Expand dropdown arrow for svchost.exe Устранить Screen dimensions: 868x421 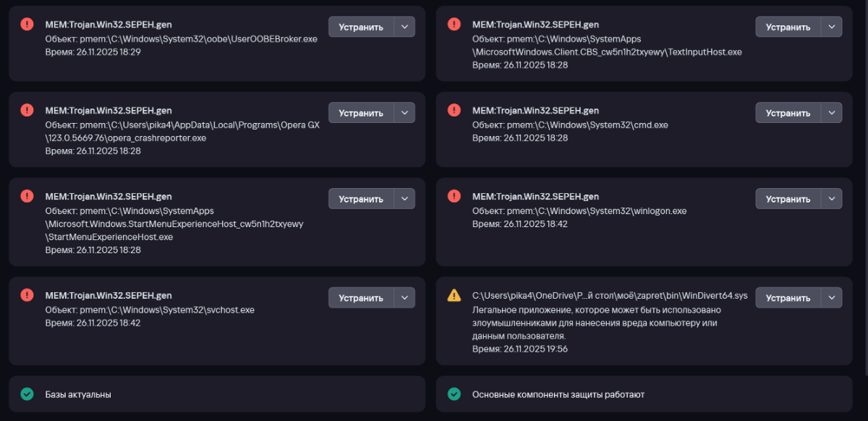(x=404, y=297)
